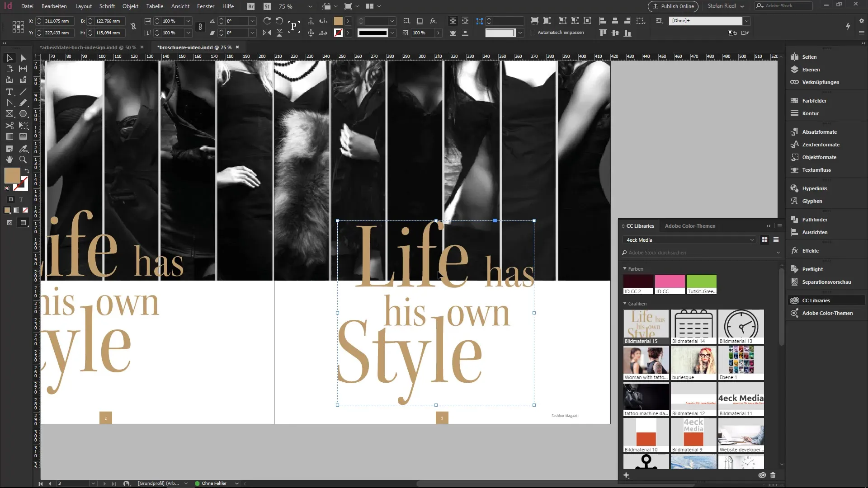
Task: Select the Hand tool
Action: (9, 160)
